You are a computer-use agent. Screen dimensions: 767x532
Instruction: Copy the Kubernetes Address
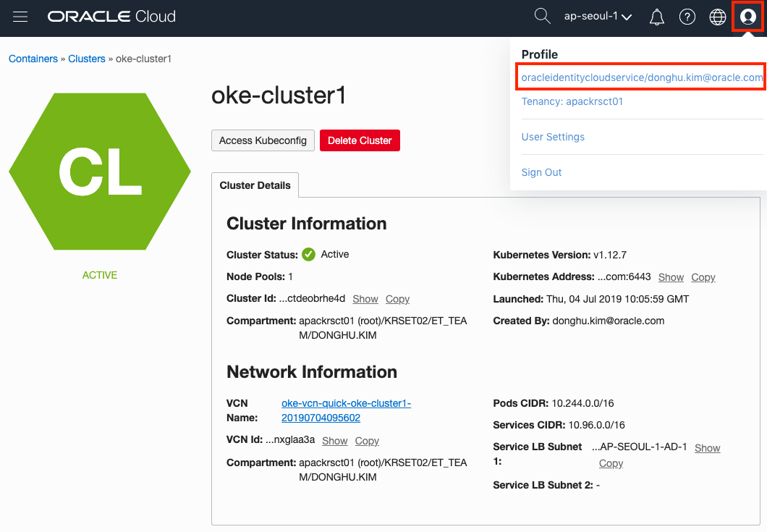703,277
